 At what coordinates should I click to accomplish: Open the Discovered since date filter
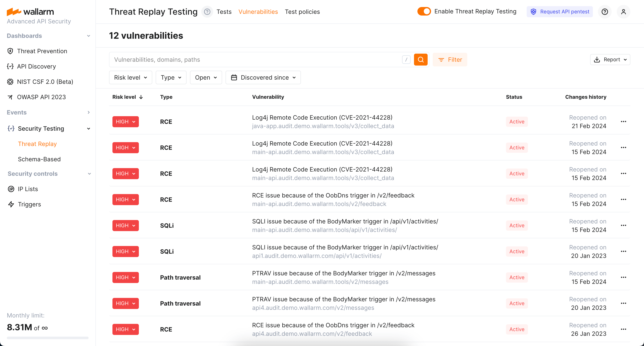(x=263, y=77)
